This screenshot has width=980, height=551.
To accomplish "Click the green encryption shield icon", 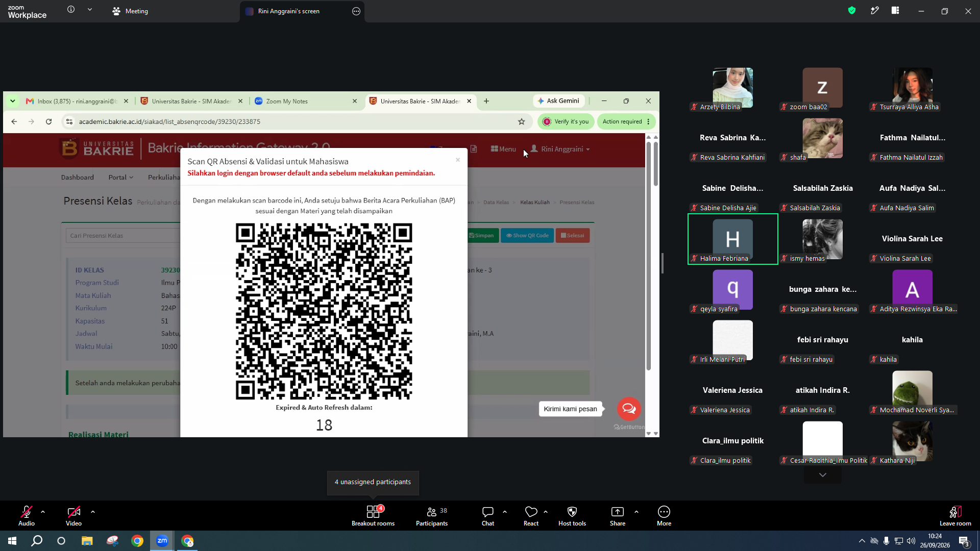I will (x=852, y=11).
